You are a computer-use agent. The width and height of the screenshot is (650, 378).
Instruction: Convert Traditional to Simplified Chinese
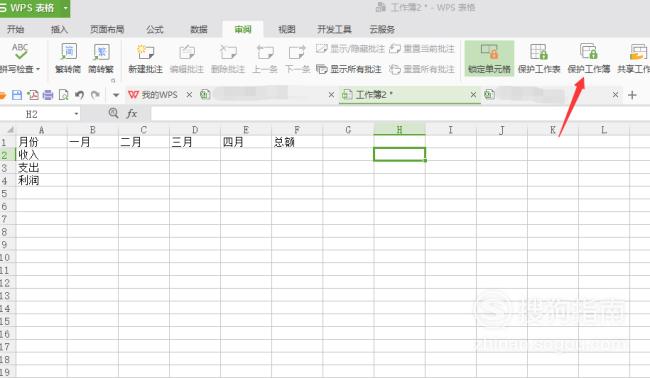tap(68, 58)
